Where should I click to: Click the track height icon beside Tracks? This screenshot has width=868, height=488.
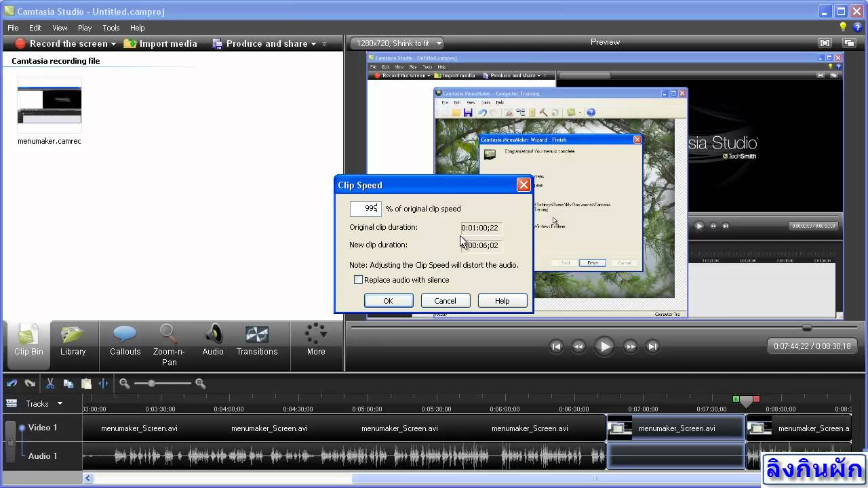pyautogui.click(x=11, y=403)
